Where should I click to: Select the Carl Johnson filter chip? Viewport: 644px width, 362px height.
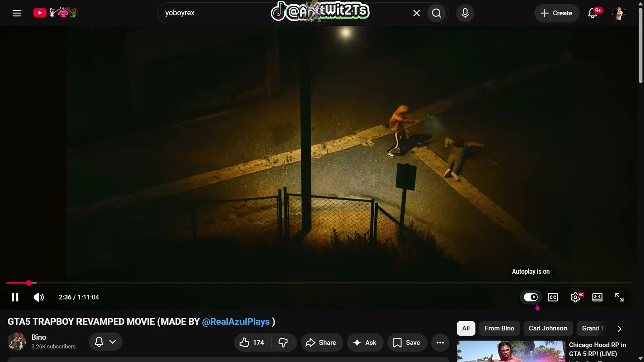pos(548,328)
